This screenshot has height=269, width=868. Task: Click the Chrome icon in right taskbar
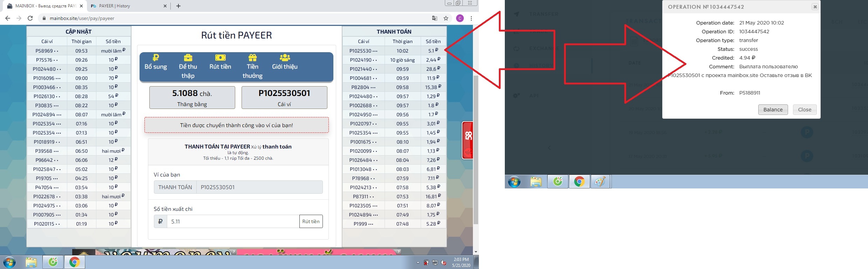point(579,182)
